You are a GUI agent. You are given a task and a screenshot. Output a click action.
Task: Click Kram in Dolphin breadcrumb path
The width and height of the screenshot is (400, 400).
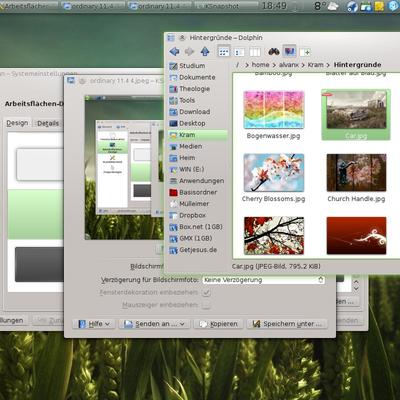[x=315, y=65]
